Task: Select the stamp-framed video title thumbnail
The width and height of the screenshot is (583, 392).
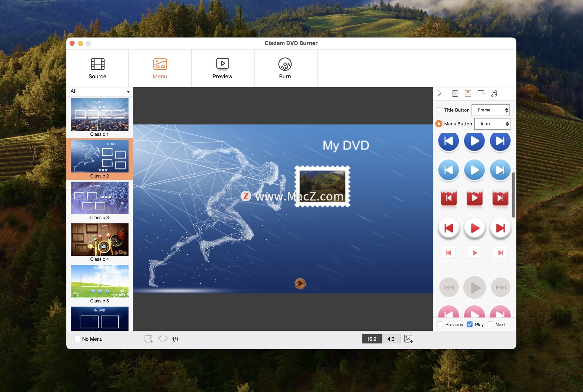Action: point(322,186)
